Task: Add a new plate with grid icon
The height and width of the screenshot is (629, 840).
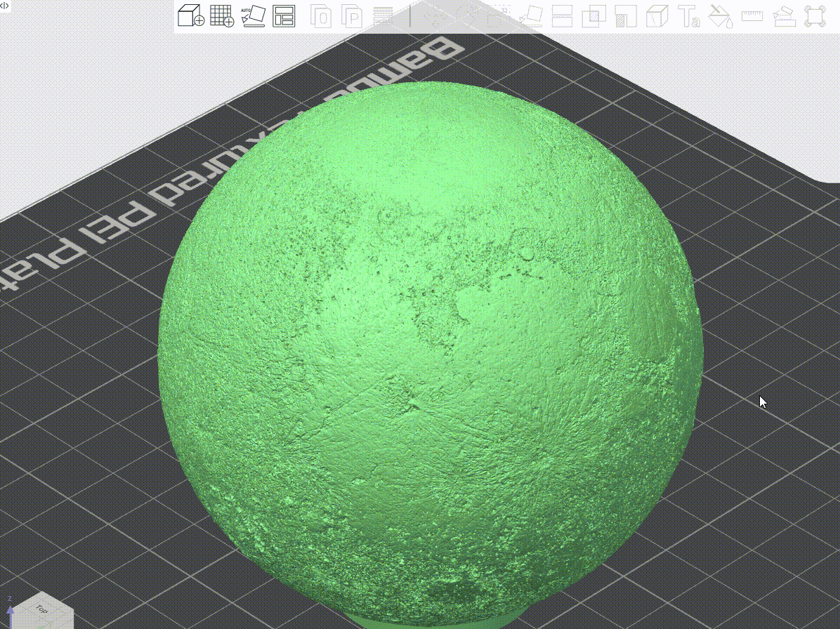Action: point(222,15)
